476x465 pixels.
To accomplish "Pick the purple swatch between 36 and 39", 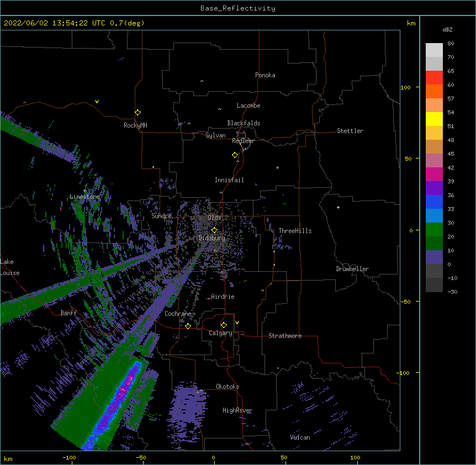I will (x=434, y=188).
